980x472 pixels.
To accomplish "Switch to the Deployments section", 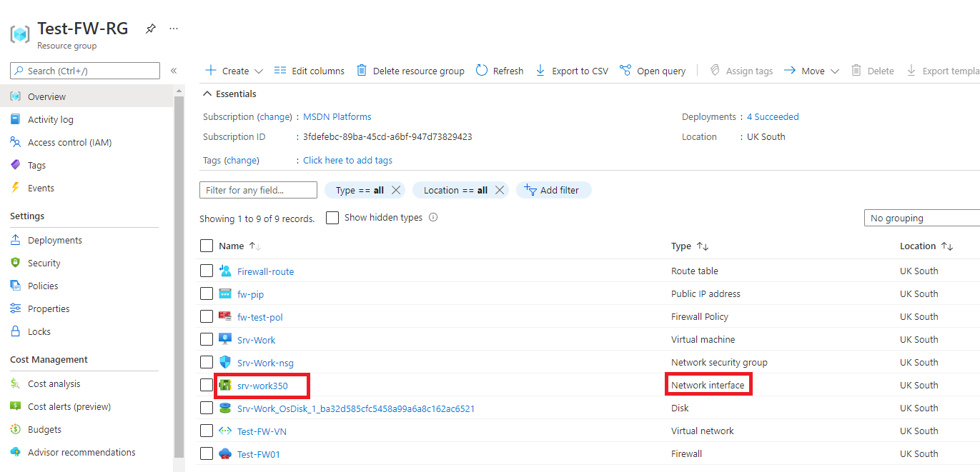I will pos(54,239).
